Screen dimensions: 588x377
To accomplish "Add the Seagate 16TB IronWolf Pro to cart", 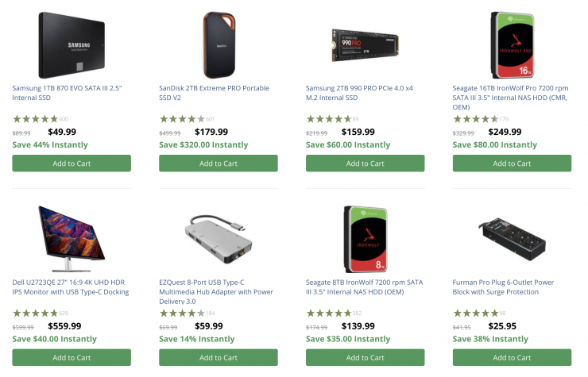I will pyautogui.click(x=512, y=163).
